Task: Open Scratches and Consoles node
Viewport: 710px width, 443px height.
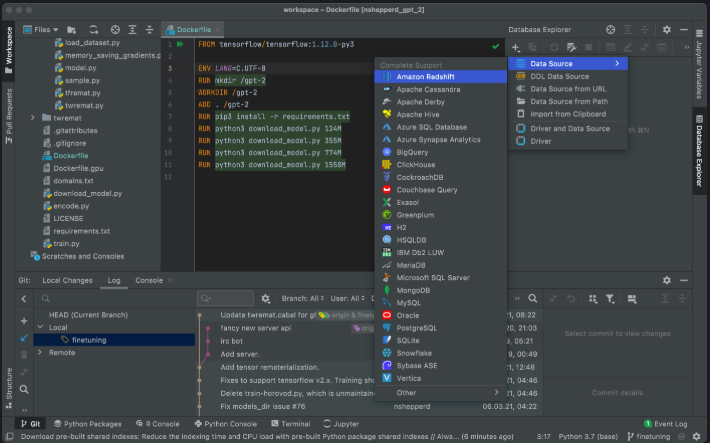Action: click(82, 256)
